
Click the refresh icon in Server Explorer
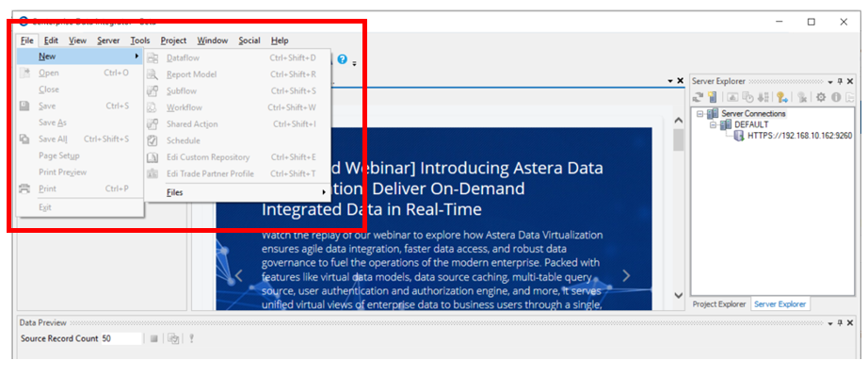(x=699, y=97)
